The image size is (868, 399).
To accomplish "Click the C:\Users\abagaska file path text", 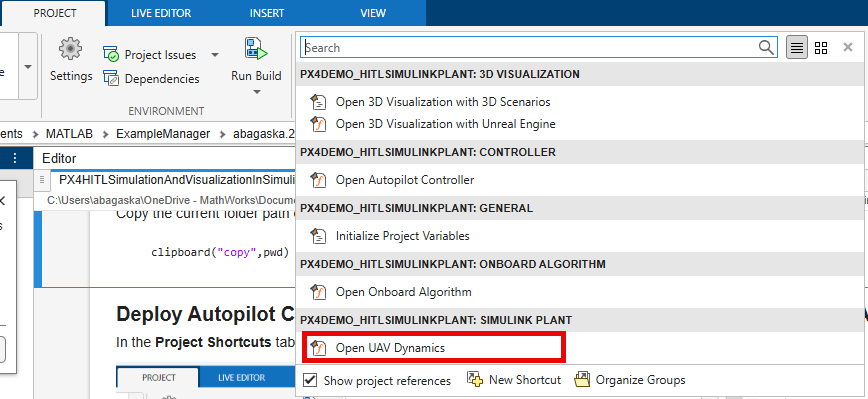I will [x=171, y=200].
